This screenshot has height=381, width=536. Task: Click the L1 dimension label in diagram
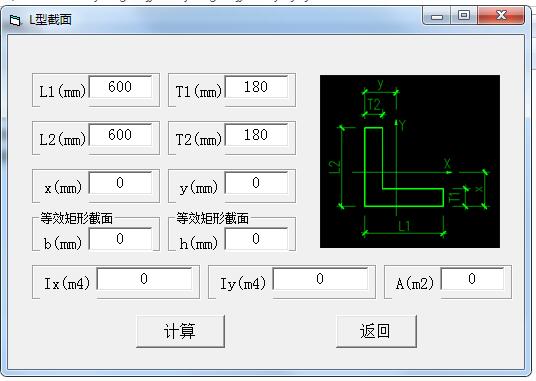pos(404,226)
